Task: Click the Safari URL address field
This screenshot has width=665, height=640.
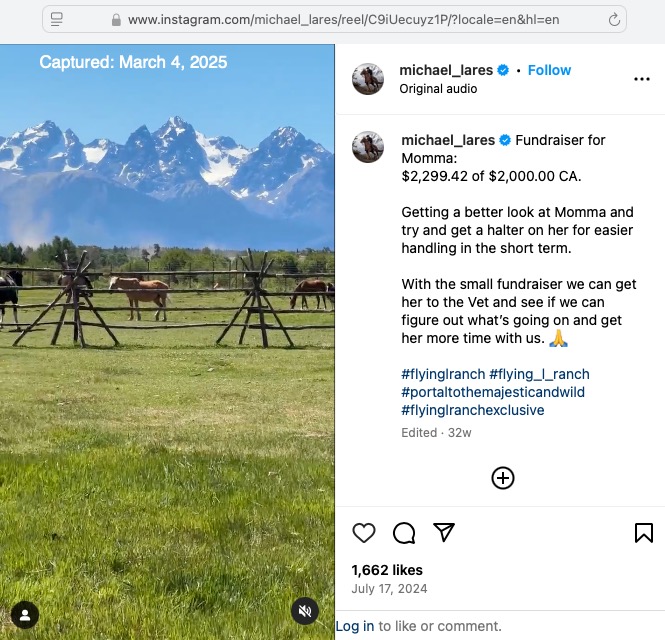Action: click(340, 19)
